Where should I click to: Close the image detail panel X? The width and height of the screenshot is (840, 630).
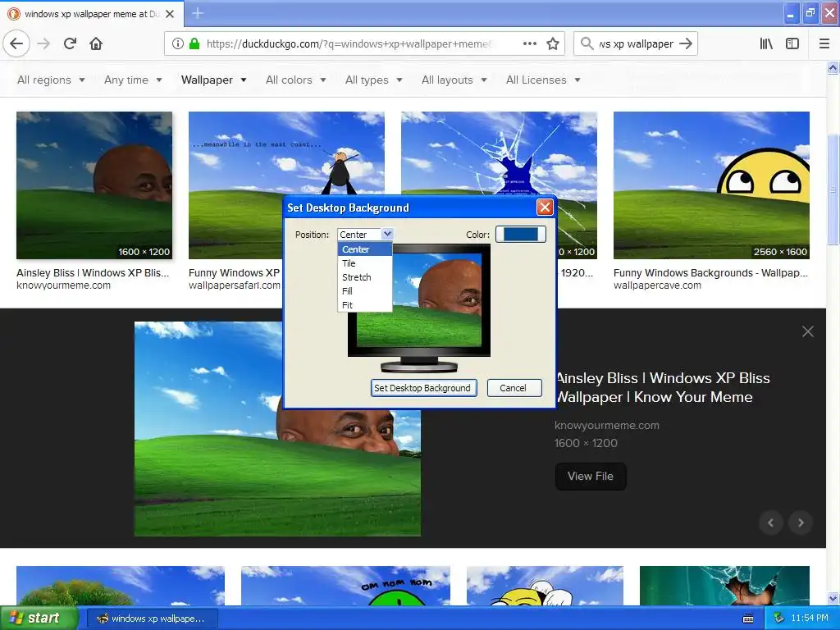tap(808, 331)
